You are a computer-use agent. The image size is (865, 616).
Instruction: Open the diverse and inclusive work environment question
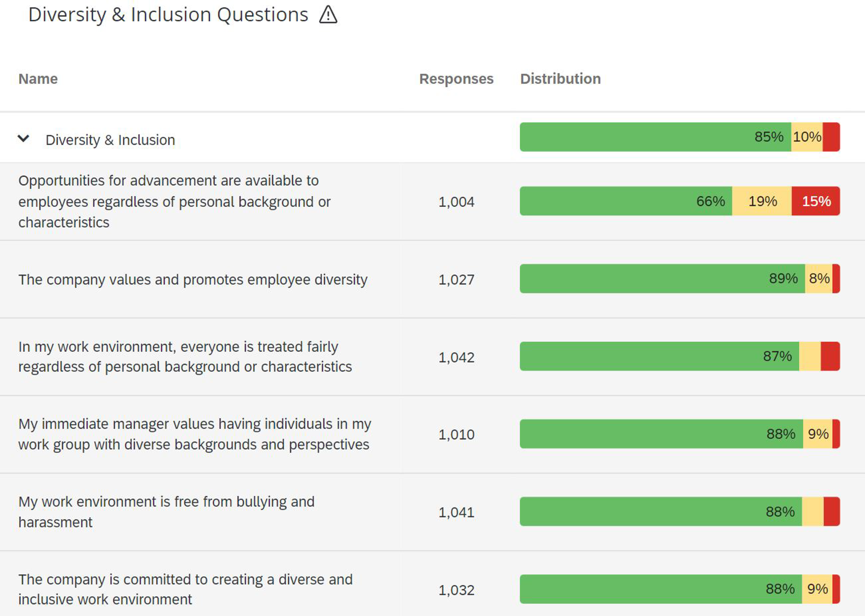tap(185, 589)
